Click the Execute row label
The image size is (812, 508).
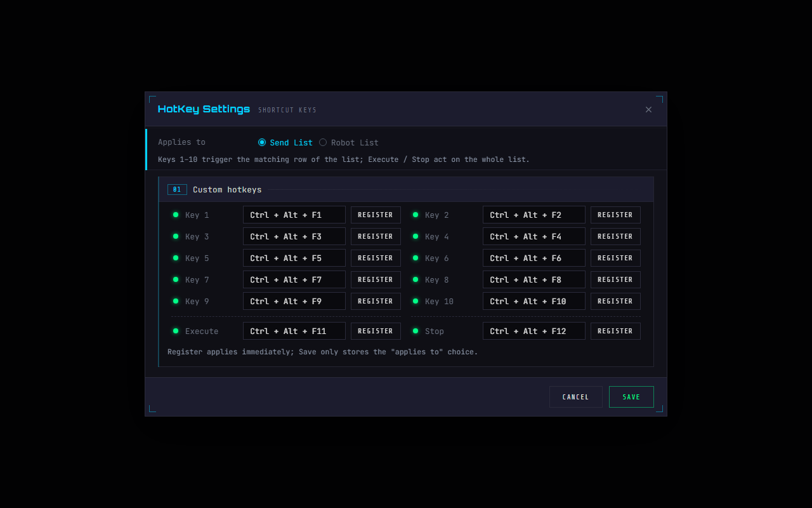(202, 331)
